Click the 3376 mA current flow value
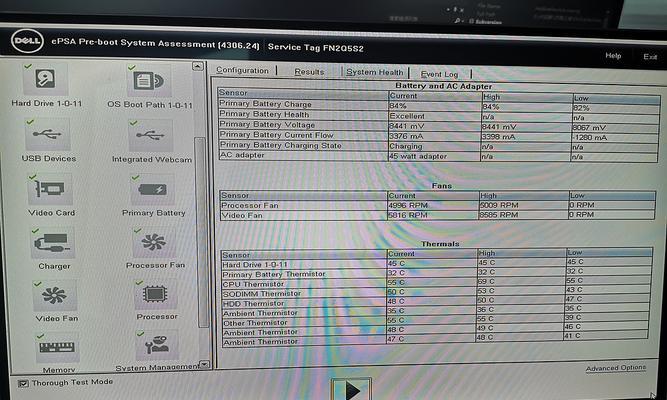This screenshot has width=667, height=400. pos(406,136)
